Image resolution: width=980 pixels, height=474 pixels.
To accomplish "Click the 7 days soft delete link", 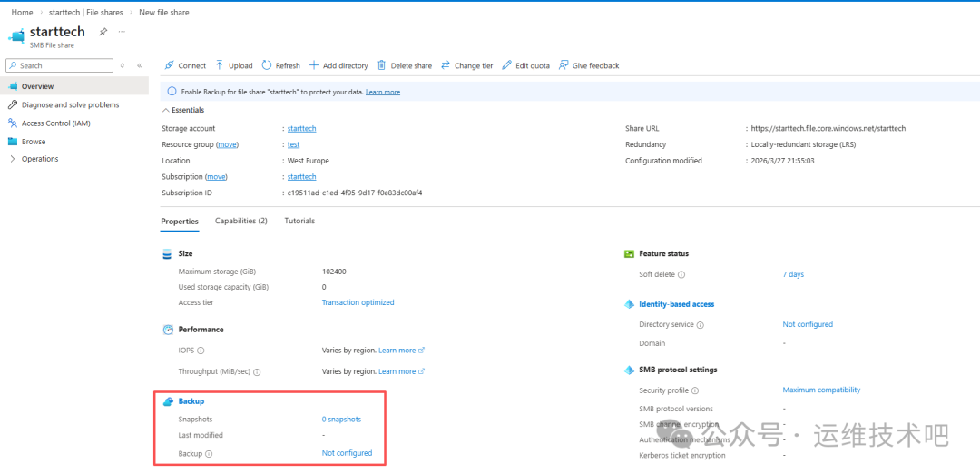I will (x=793, y=274).
